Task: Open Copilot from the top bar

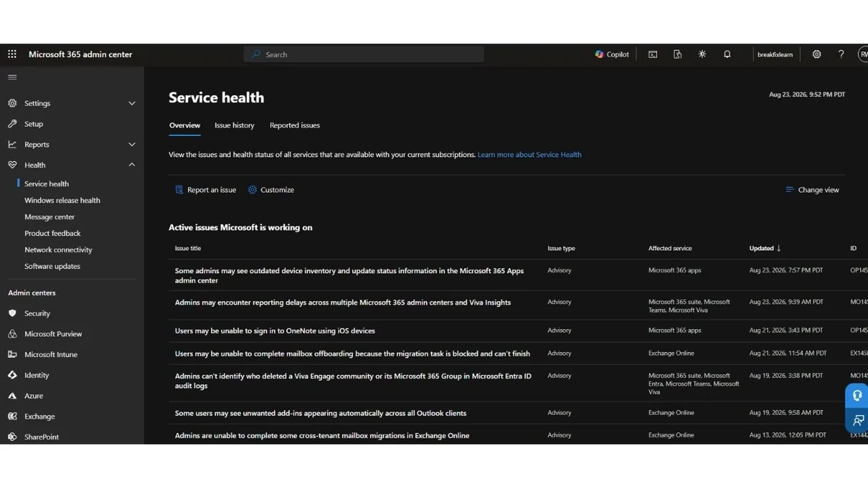Action: click(x=612, y=54)
